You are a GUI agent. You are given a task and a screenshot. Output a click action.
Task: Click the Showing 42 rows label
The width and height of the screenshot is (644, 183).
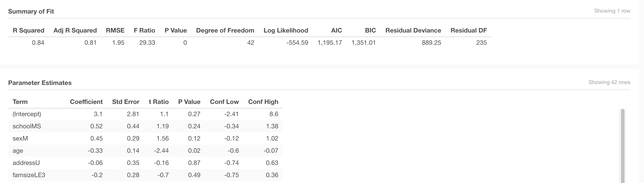609,82
